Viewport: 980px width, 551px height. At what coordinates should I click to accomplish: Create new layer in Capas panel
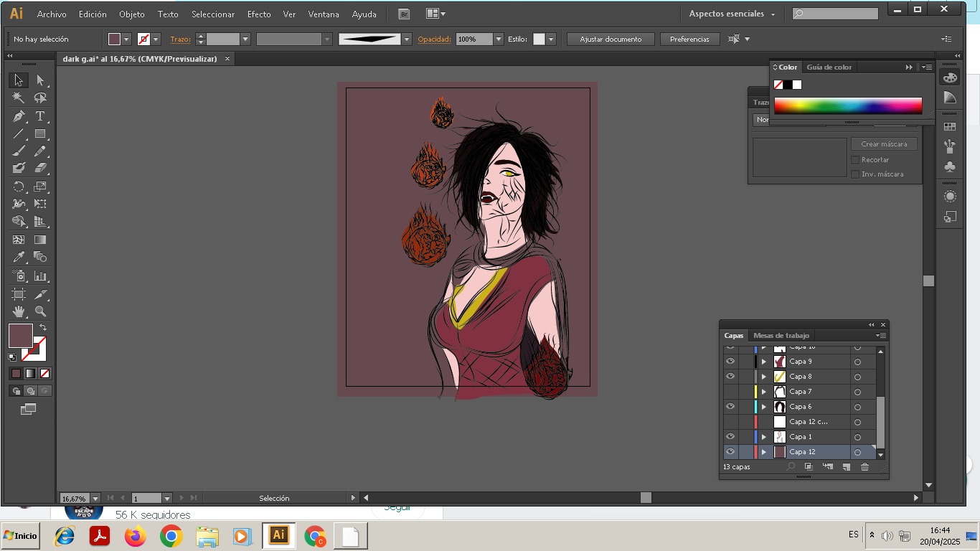847,467
